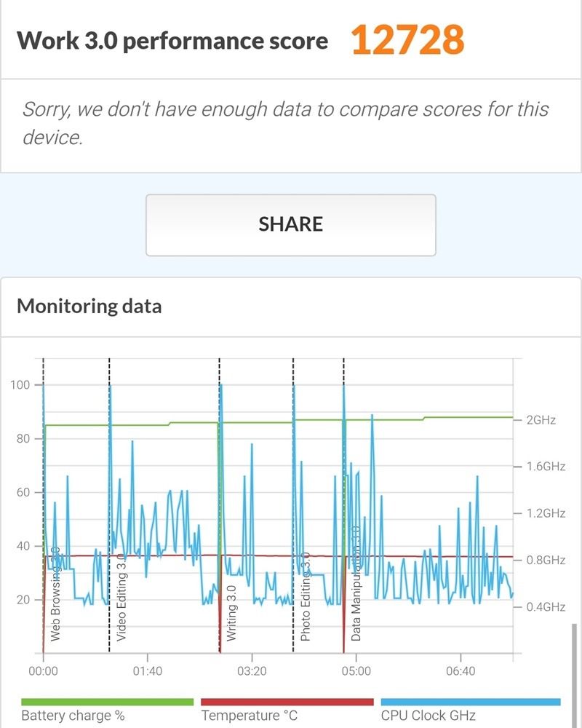Toggle the Temperature °C legend label
Screen dimensions: 582x728
[250, 716]
